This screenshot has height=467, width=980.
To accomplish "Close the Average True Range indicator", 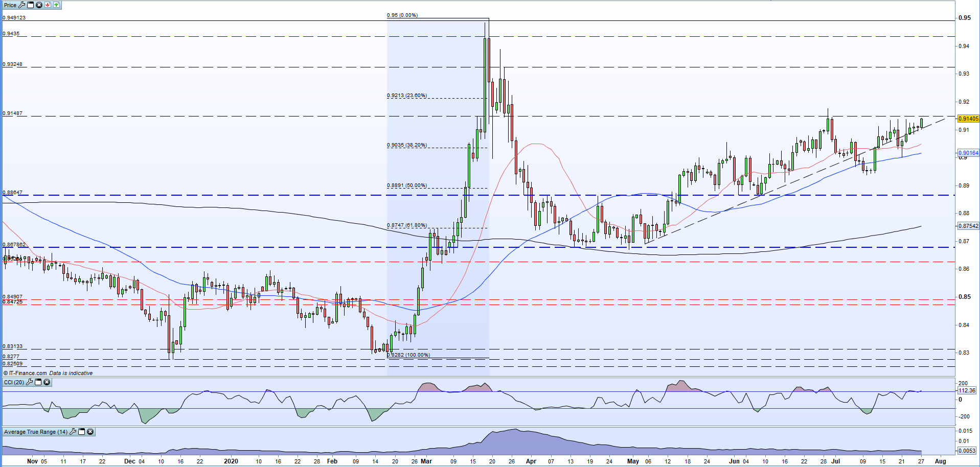I will point(90,432).
